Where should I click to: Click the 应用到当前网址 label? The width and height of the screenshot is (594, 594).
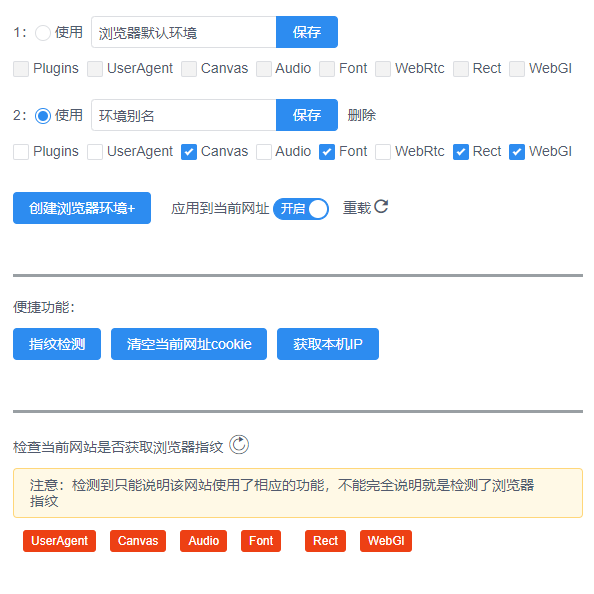click(220, 208)
